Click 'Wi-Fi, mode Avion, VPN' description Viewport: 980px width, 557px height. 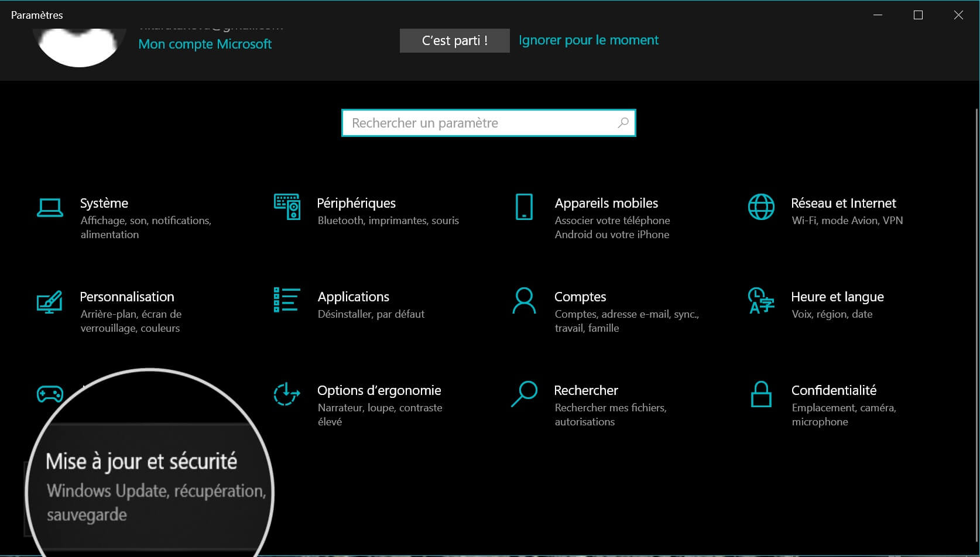847,221
